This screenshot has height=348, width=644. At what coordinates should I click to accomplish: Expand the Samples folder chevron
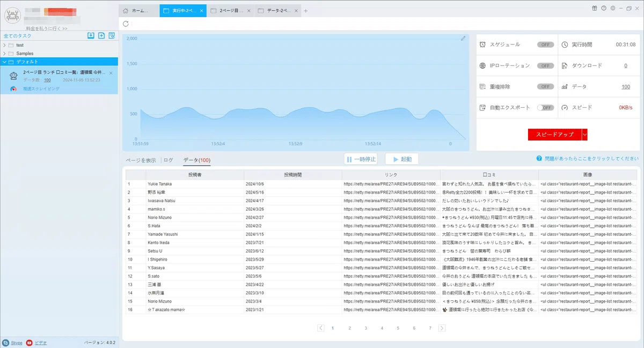pos(4,54)
